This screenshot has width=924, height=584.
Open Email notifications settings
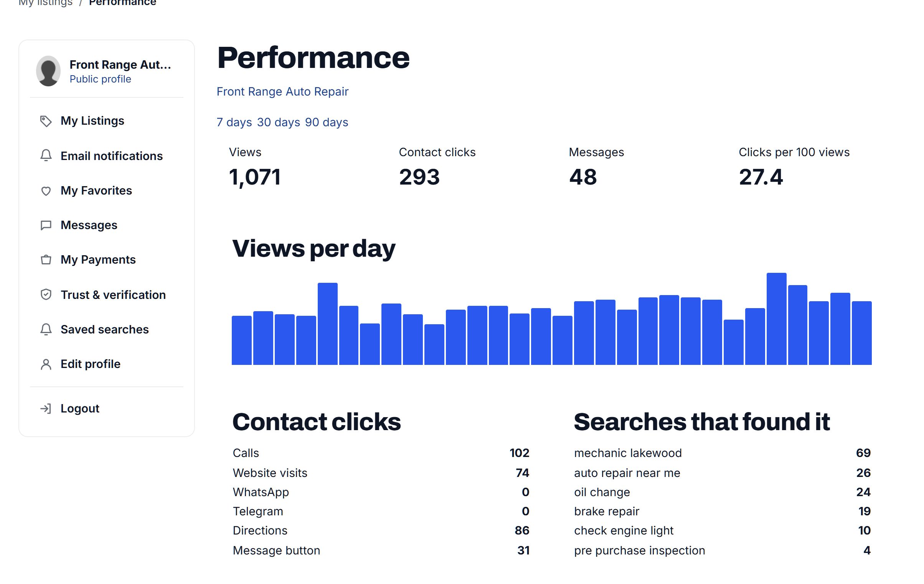pyautogui.click(x=112, y=156)
